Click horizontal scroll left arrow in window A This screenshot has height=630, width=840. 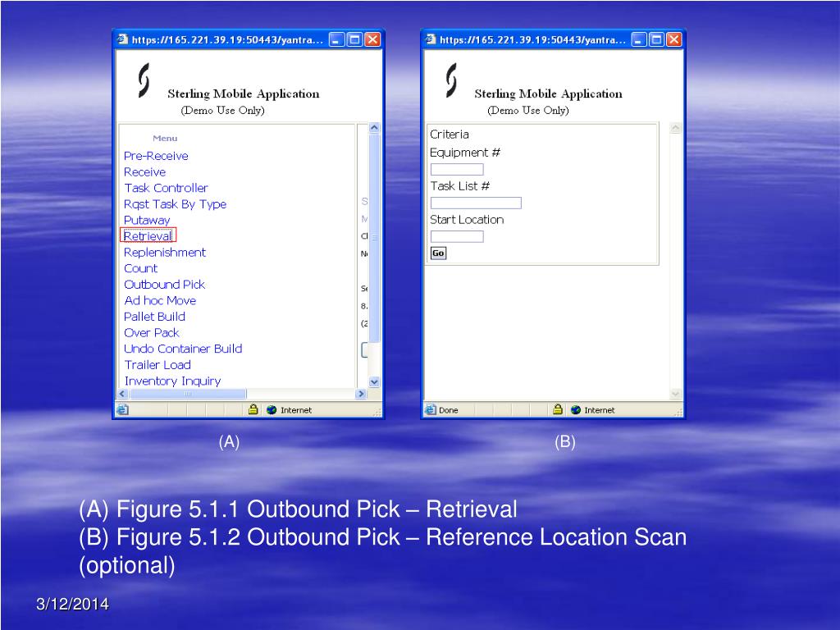pos(122,394)
